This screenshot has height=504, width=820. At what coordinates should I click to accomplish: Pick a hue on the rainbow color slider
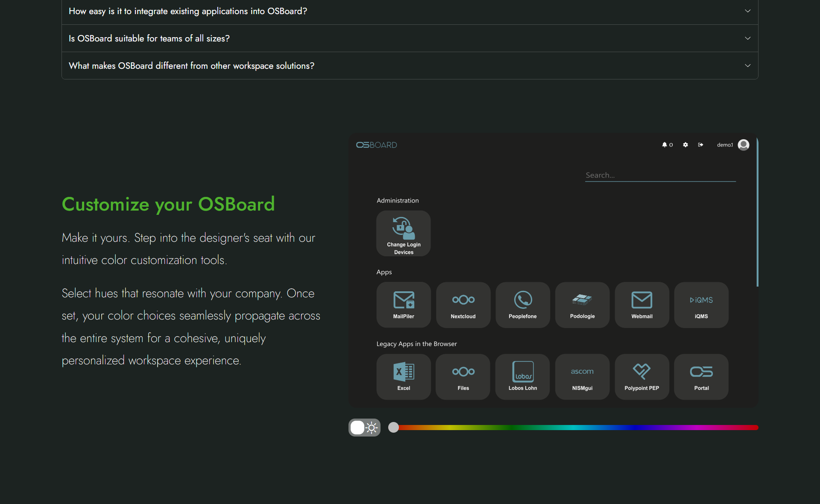coord(572,428)
